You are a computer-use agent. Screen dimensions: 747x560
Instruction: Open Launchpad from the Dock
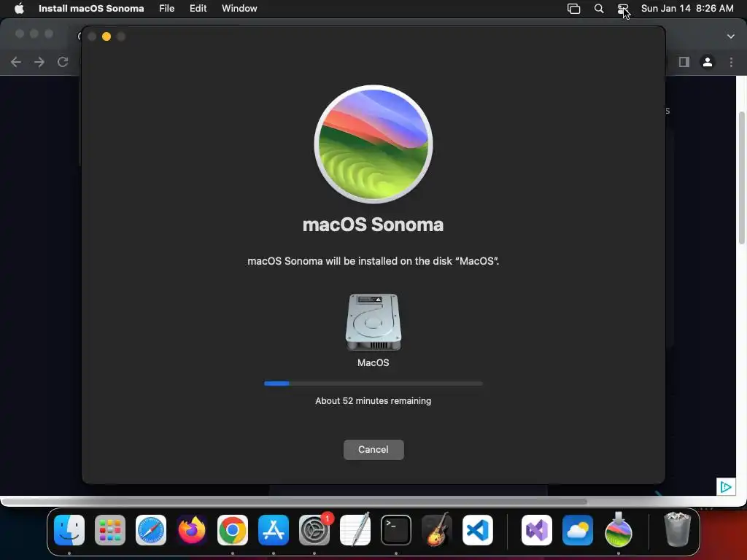110,530
